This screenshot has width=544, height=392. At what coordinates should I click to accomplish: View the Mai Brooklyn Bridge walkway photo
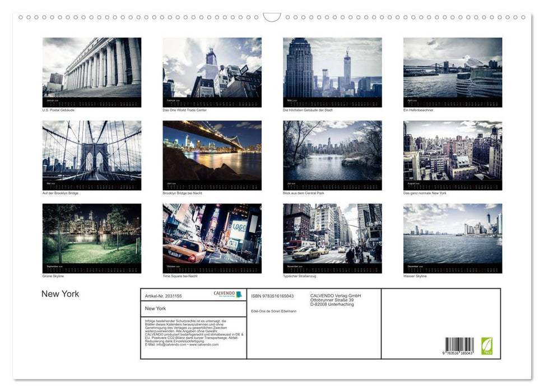pos(91,155)
